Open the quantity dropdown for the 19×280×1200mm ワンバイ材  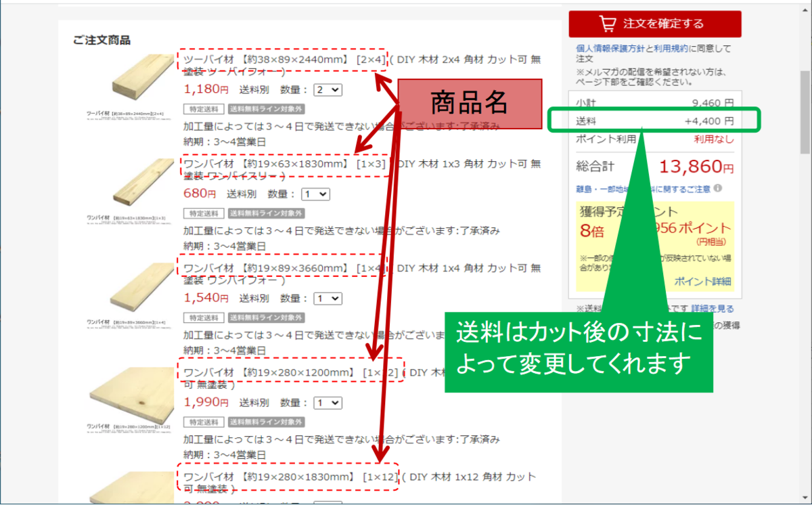coord(328,403)
